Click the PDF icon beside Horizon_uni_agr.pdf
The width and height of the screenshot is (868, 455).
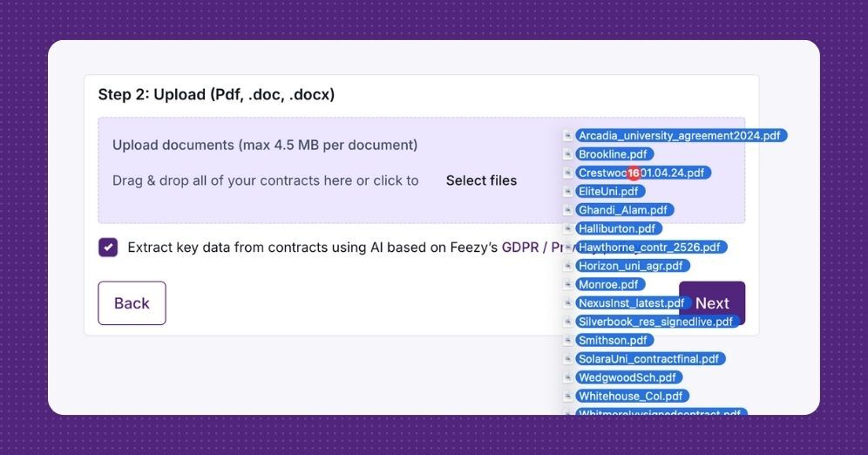pyautogui.click(x=567, y=266)
